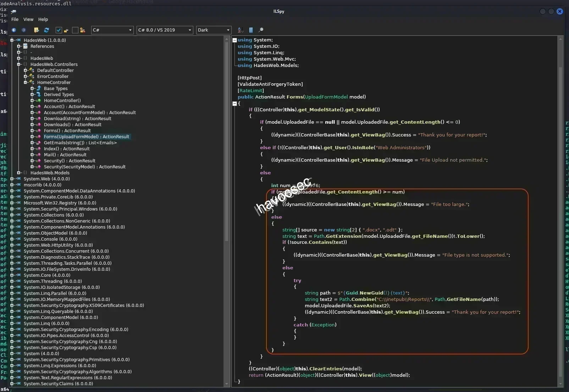Image resolution: width=569 pixels, height=392 pixels.
Task: Save the decompiled code view
Action: (x=252, y=30)
